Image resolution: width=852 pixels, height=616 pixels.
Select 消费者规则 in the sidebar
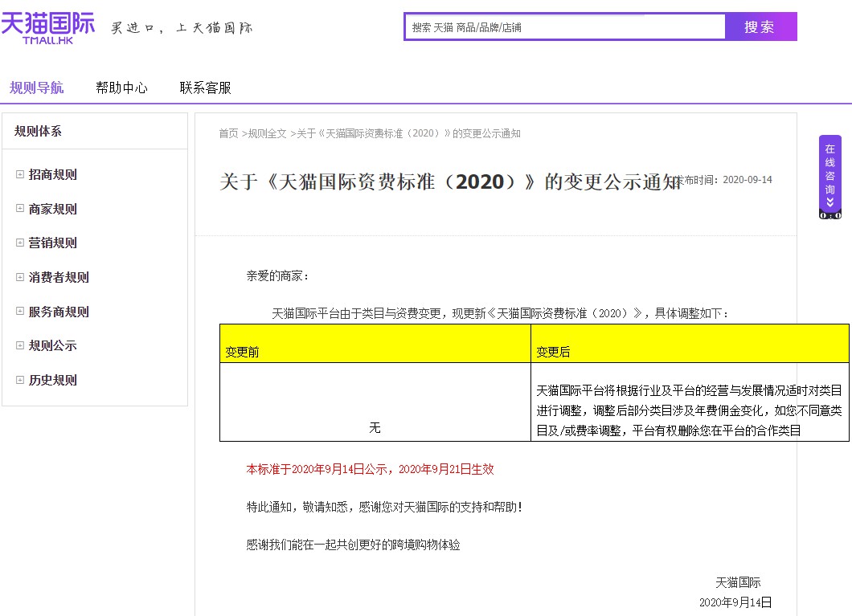59,277
